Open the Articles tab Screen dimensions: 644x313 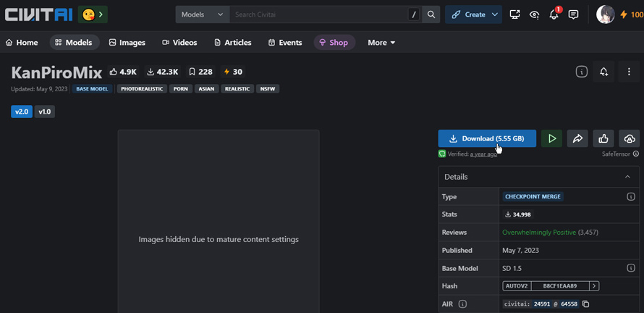point(233,43)
